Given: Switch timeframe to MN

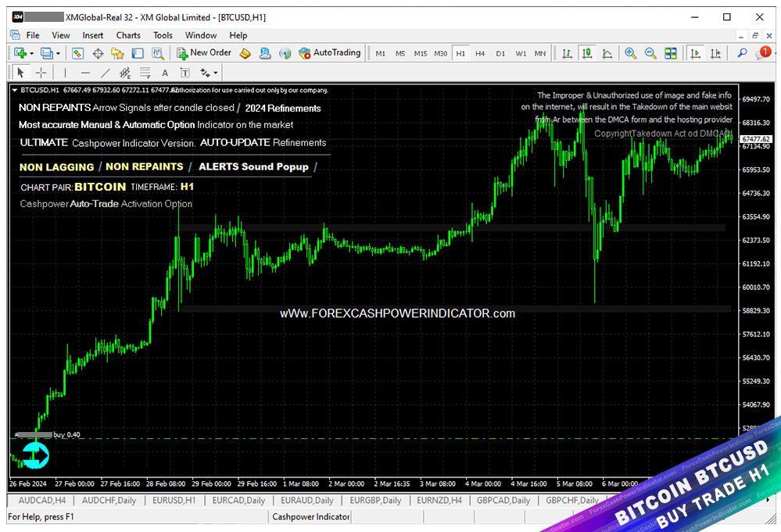Looking at the screenshot, I should pyautogui.click(x=540, y=53).
